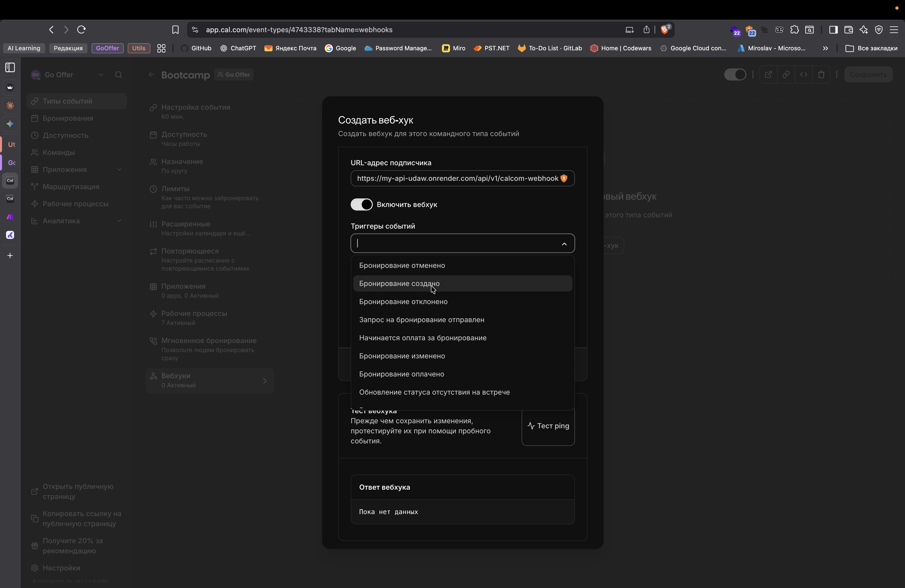
Task: Expand the Аналитика sidebar submenu
Action: coord(119,221)
